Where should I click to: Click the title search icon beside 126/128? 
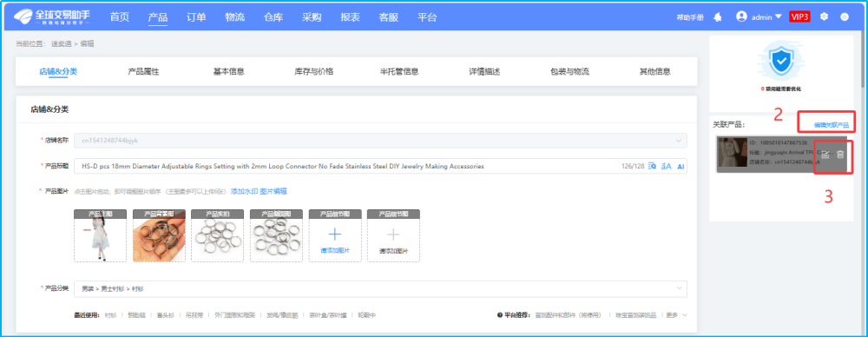click(652, 166)
